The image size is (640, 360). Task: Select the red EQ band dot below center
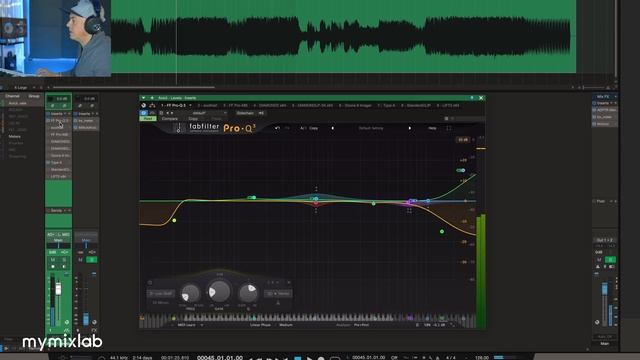coord(316,203)
